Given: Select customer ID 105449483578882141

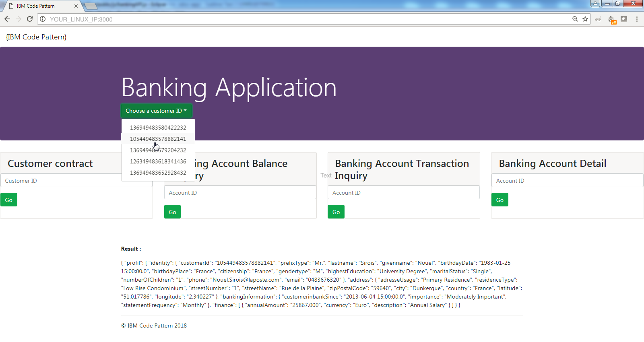Looking at the screenshot, I should (158, 139).
